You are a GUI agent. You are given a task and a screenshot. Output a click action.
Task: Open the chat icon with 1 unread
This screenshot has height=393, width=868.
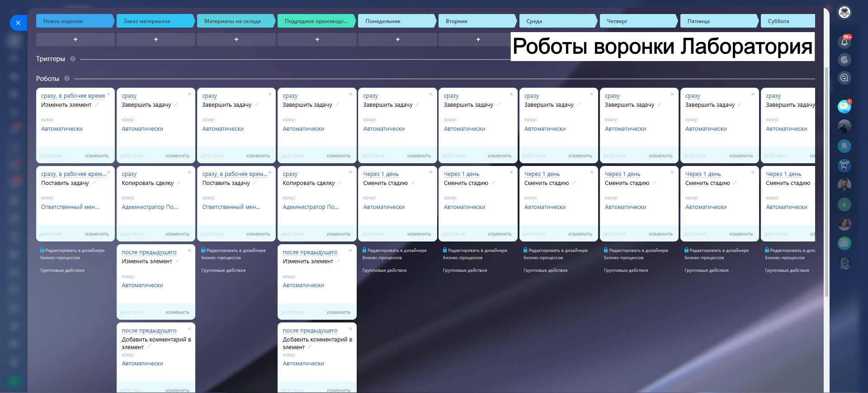tap(844, 107)
